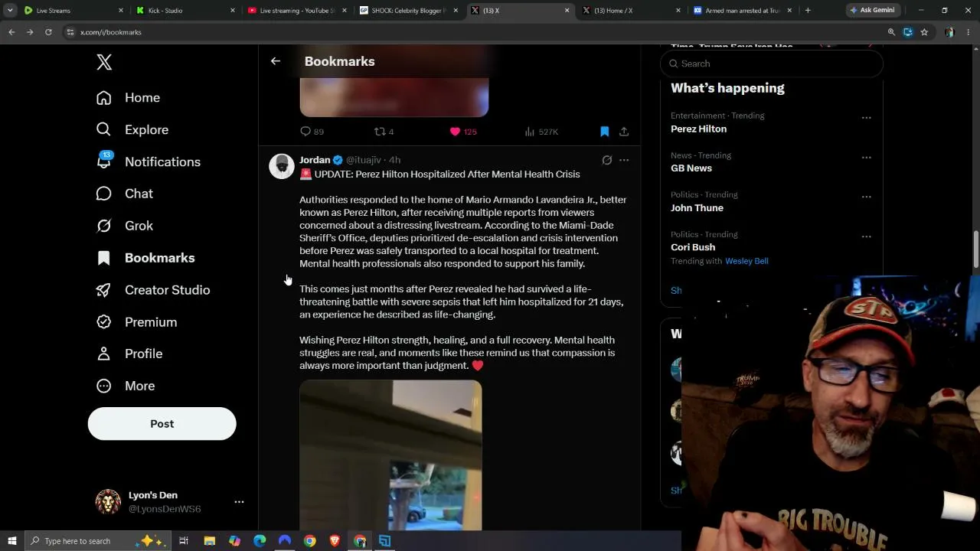Click the address bar URL

(x=111, y=32)
